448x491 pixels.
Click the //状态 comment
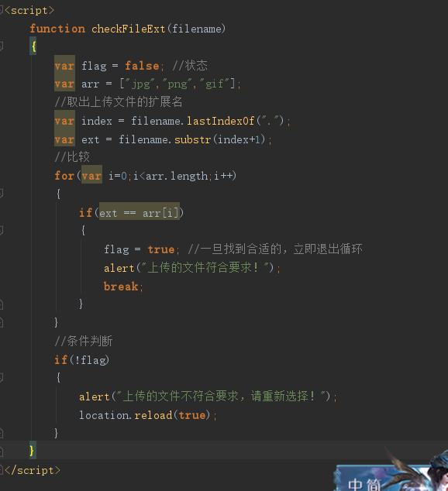pyautogui.click(x=190, y=66)
